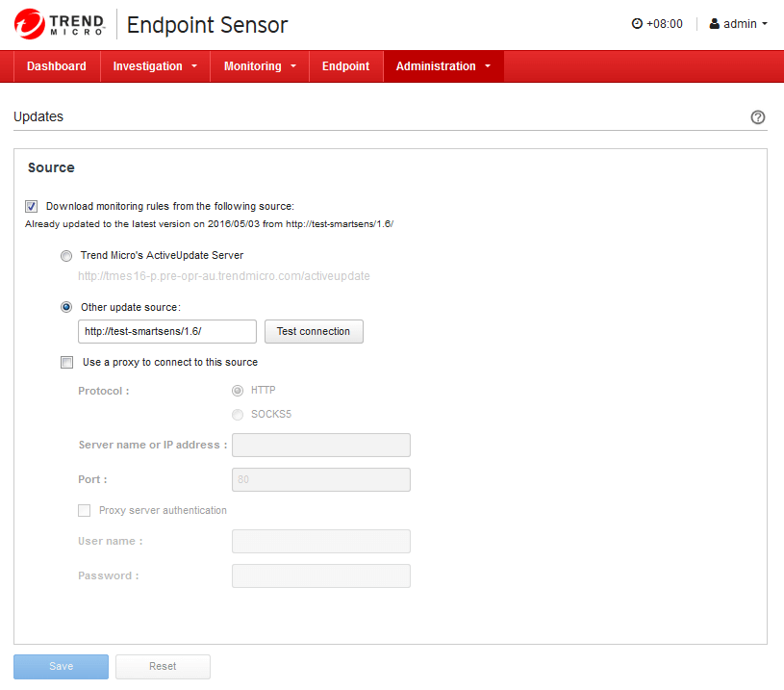Click the Save button
Image resolution: width=784 pixels, height=690 pixels.
[61, 667]
